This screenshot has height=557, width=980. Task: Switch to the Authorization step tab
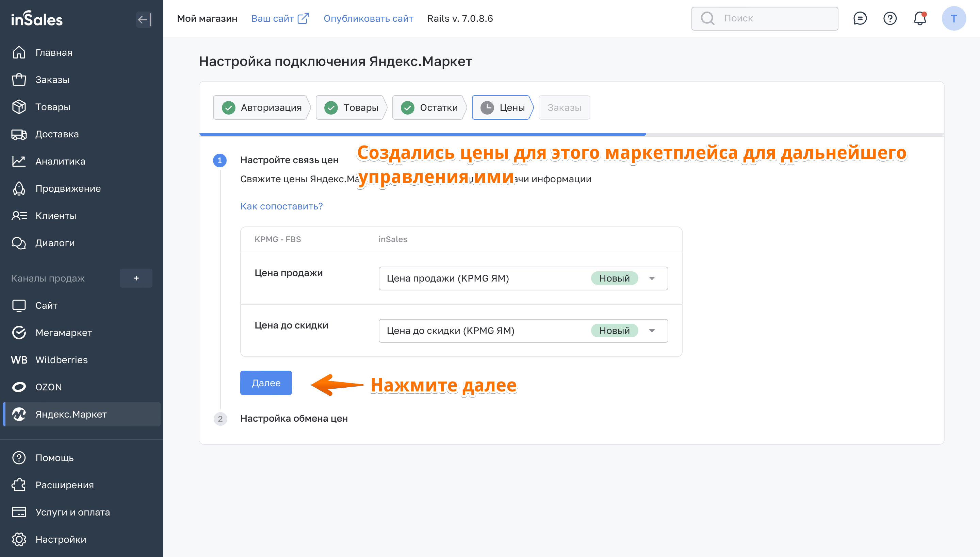coord(262,107)
